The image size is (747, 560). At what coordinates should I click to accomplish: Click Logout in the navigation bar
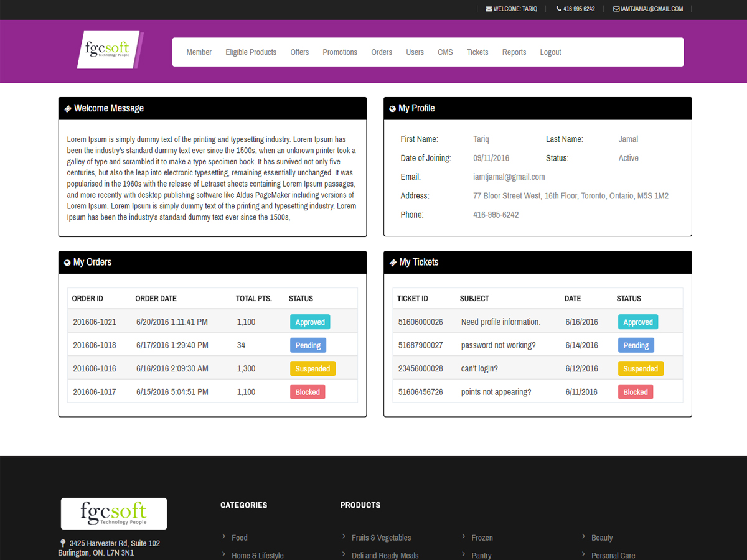550,52
